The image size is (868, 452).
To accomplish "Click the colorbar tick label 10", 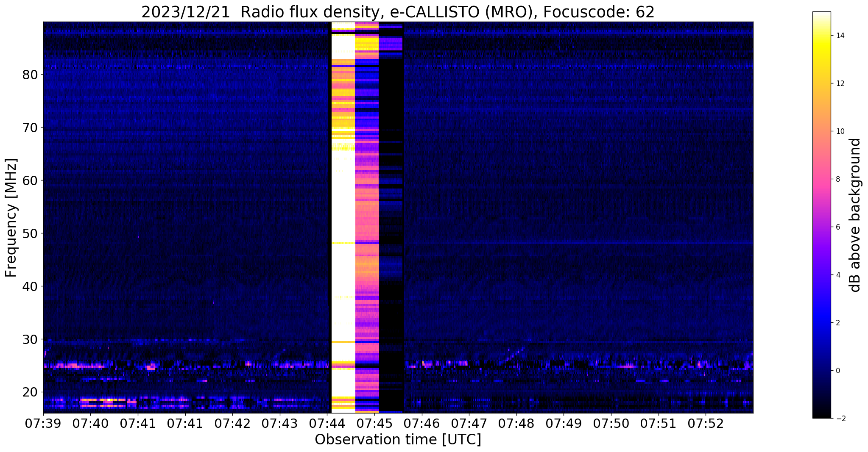I will pyautogui.click(x=839, y=131).
